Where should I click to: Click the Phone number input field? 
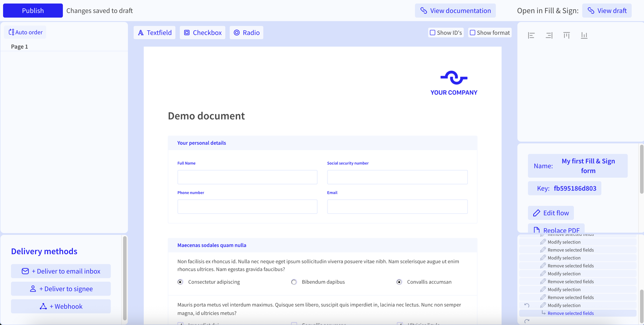[x=247, y=207]
